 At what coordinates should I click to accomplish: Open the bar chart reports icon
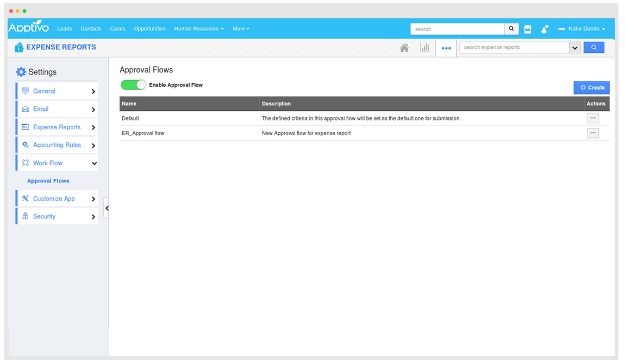point(424,48)
